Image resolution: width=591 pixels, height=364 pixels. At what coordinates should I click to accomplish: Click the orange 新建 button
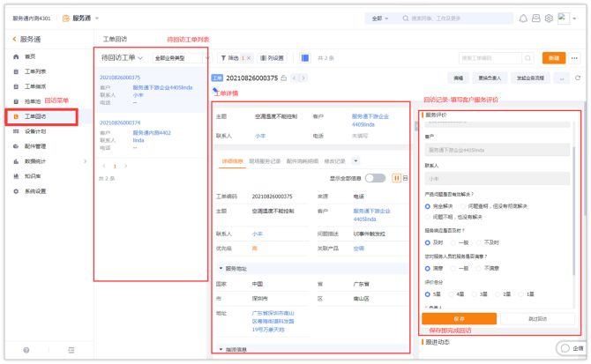553,57
